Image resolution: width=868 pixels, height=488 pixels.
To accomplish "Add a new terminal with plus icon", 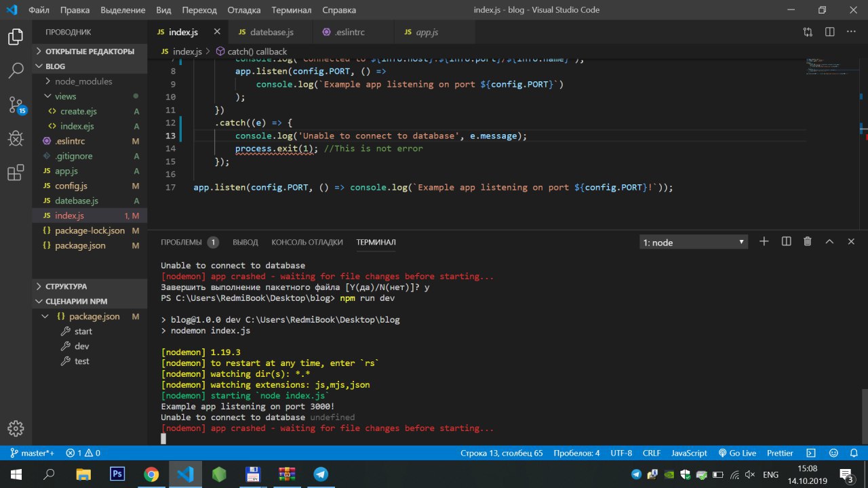I will pos(764,241).
